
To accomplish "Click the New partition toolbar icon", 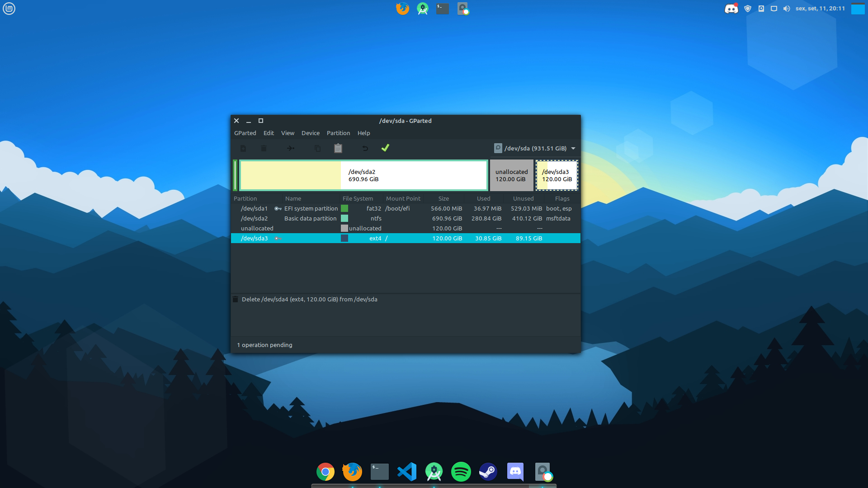I will [243, 148].
